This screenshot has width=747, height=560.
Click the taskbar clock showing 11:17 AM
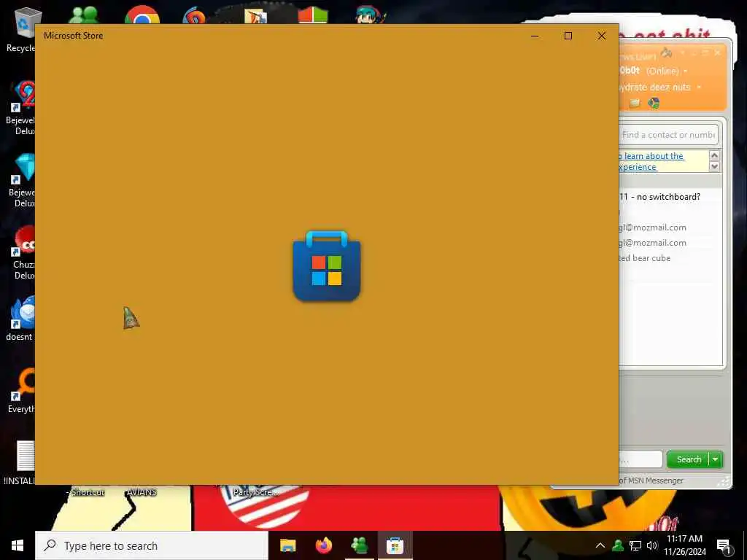[x=684, y=545]
